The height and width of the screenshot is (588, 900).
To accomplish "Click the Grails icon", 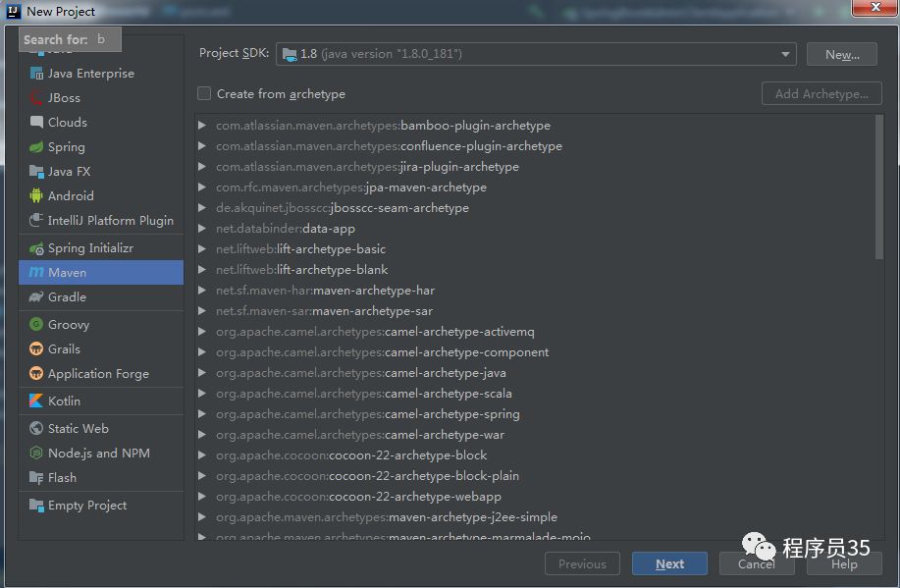I will point(36,349).
